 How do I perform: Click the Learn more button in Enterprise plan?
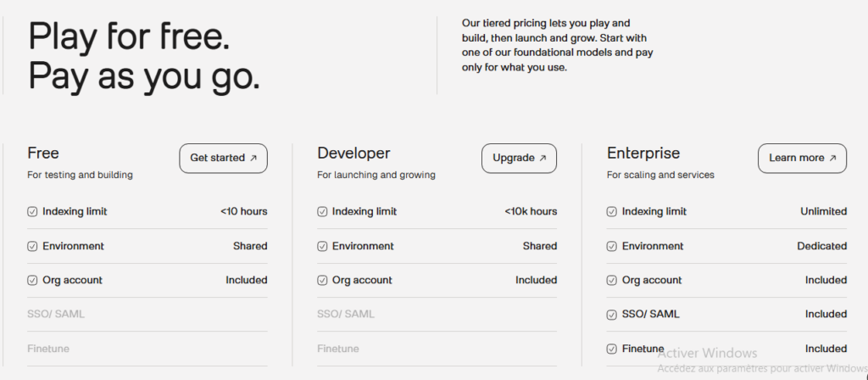point(801,158)
